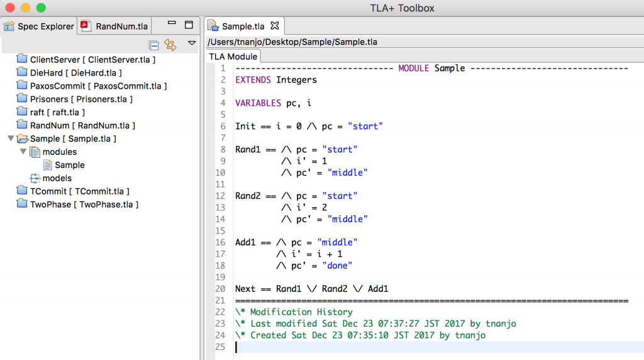Click the ClientServer spec folder icon
The image size is (644, 360).
pyautogui.click(x=22, y=59)
